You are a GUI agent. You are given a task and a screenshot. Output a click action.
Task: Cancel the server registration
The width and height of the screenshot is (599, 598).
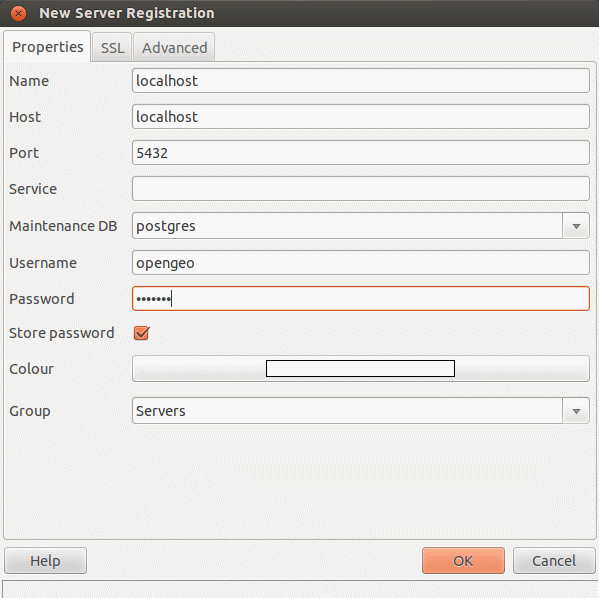[x=554, y=561]
